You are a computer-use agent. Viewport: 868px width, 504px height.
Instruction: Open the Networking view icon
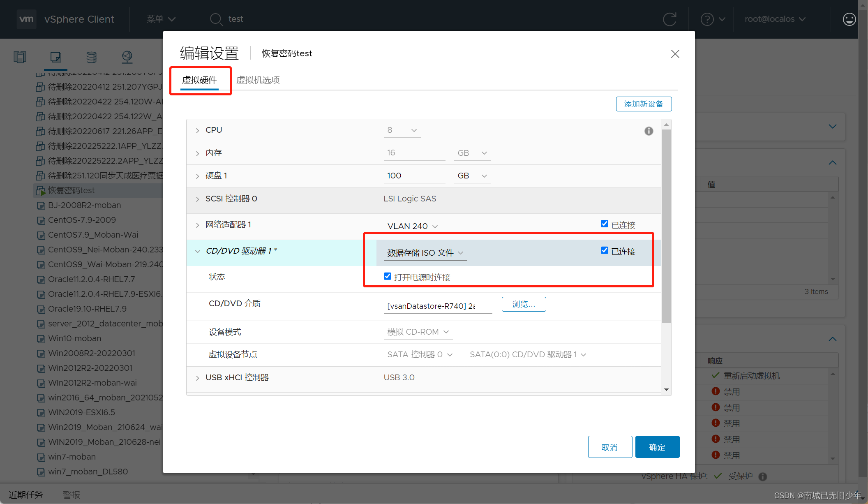click(127, 57)
